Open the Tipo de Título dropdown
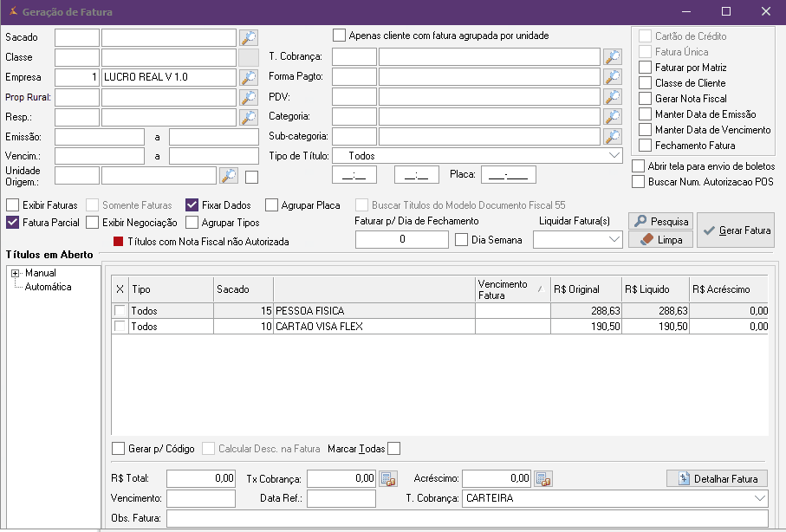 click(x=614, y=156)
